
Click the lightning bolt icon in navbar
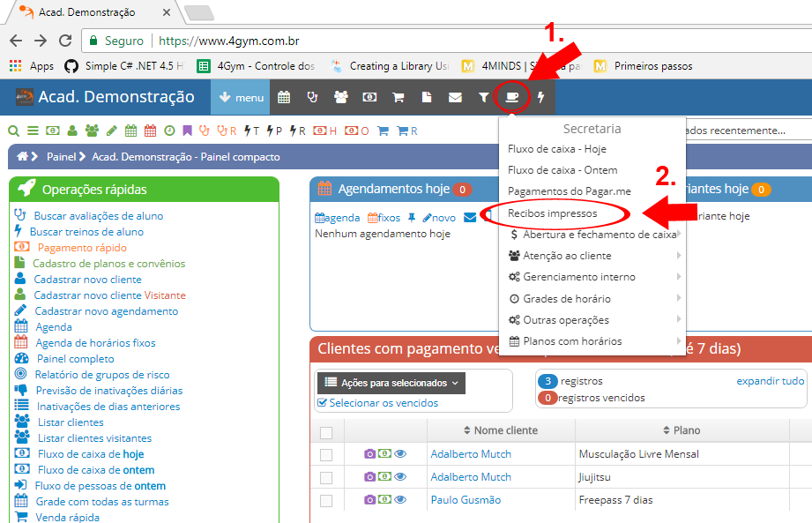pyautogui.click(x=541, y=97)
